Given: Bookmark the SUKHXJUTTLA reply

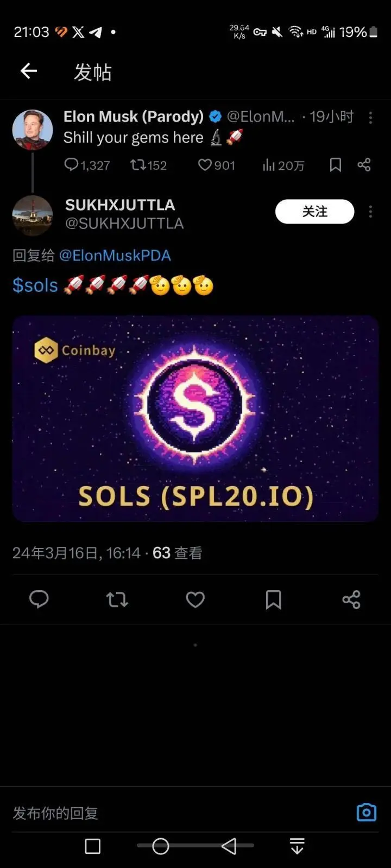Looking at the screenshot, I should coord(274,599).
